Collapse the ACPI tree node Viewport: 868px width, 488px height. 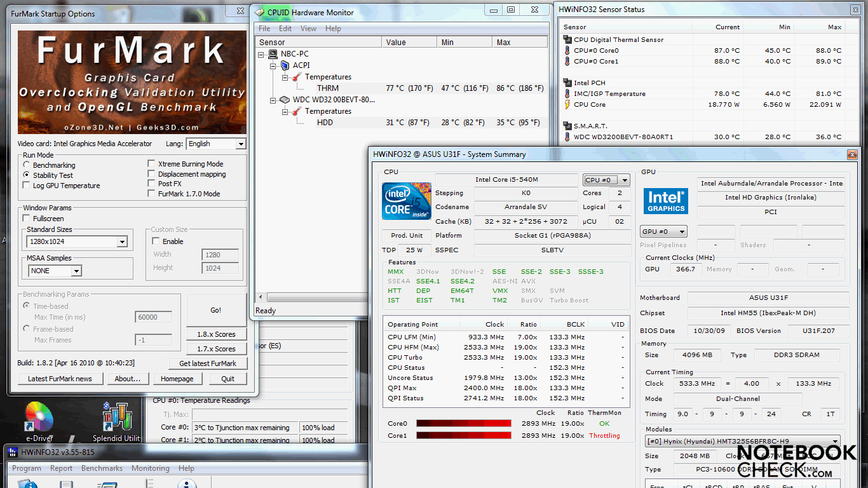(273, 65)
